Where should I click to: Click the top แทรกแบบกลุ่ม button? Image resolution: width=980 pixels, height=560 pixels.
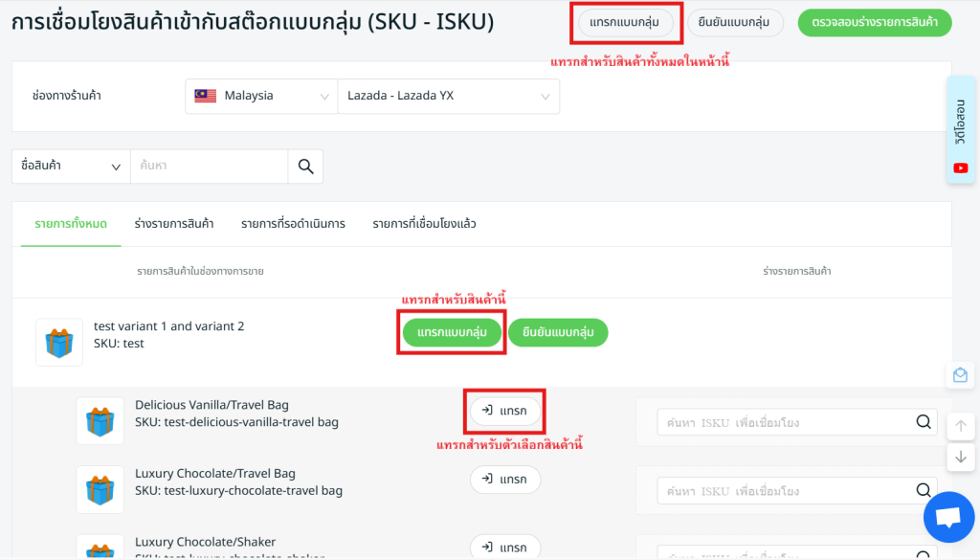tap(625, 22)
